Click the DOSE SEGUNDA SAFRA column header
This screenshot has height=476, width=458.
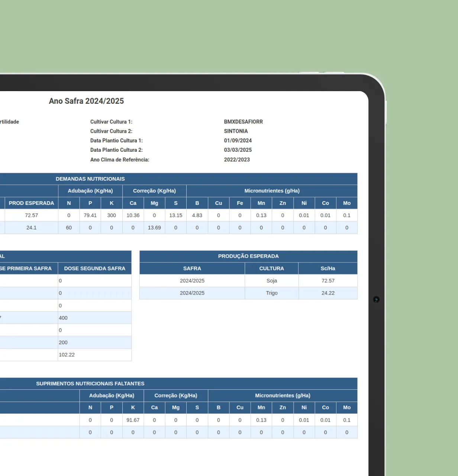(94, 268)
